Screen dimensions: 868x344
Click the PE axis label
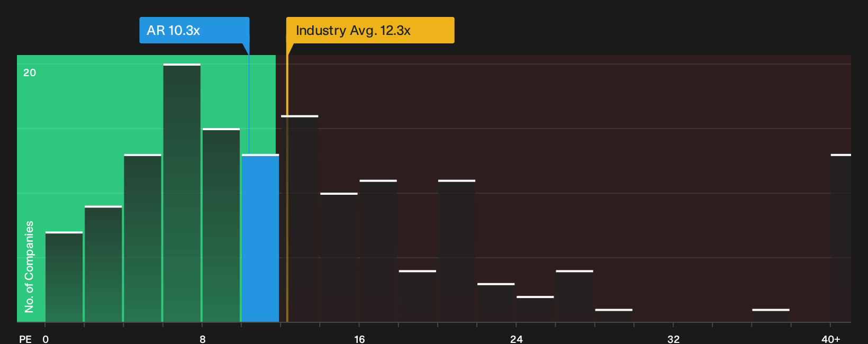coord(25,339)
